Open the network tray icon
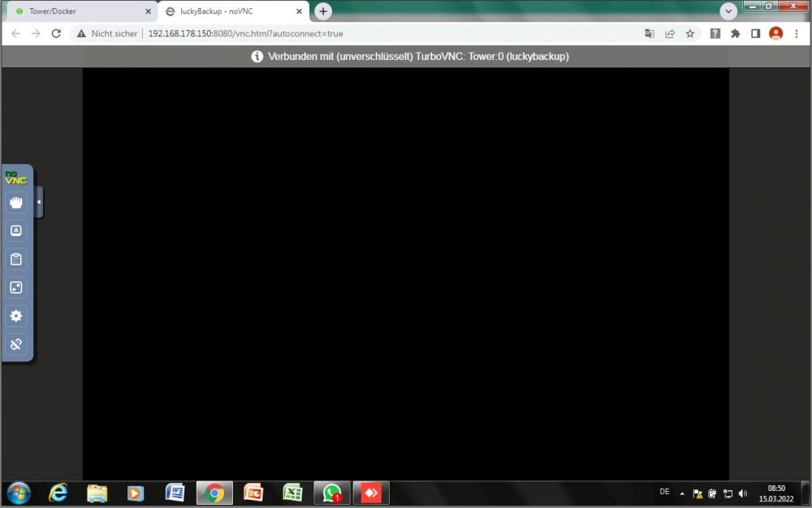812x508 pixels. [x=728, y=493]
